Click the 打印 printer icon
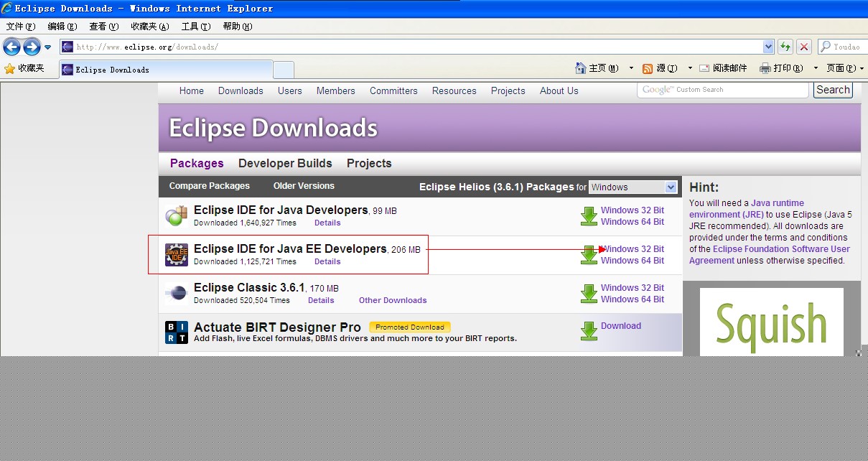This screenshot has width=868, height=461. point(765,68)
